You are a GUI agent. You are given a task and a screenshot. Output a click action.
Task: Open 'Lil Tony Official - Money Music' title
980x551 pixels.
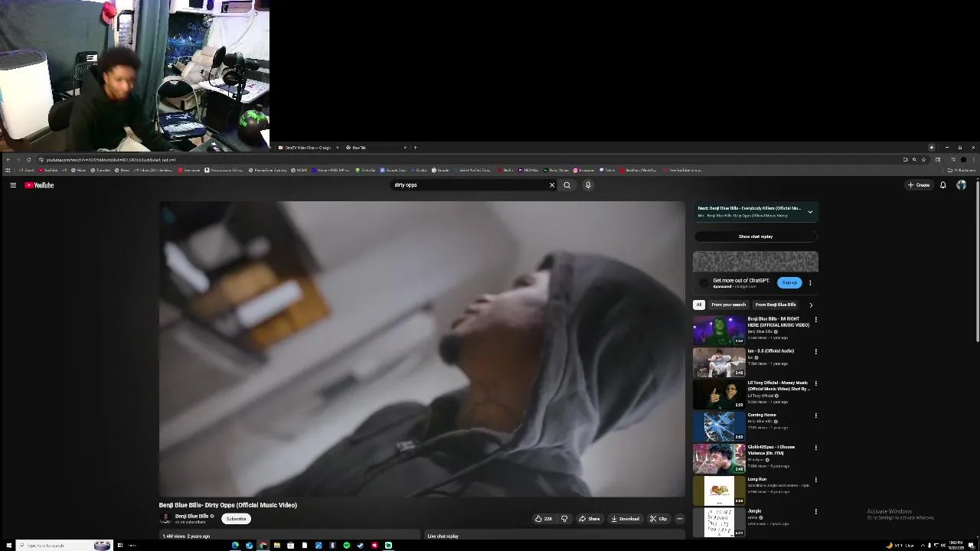click(x=778, y=386)
